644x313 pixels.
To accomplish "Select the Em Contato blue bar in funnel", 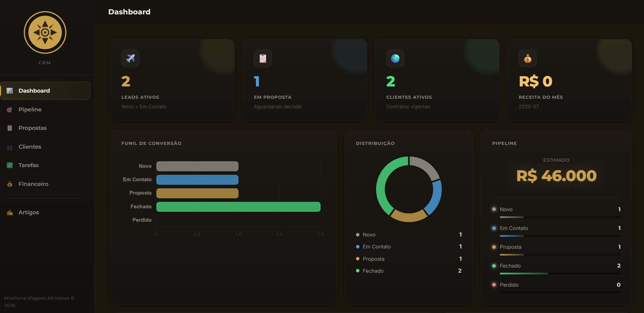I will (x=197, y=180).
